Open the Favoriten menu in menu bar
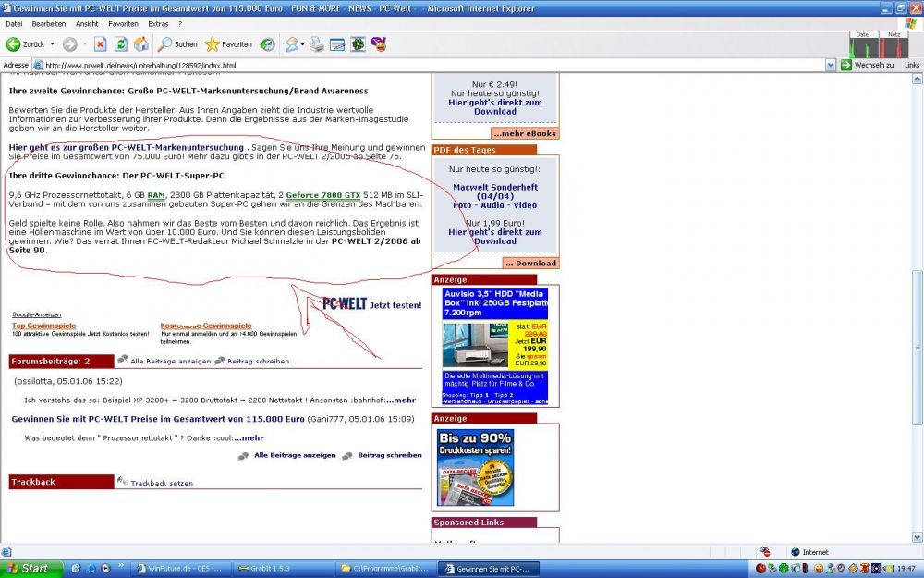This screenshot has width=924, height=578. click(x=123, y=24)
